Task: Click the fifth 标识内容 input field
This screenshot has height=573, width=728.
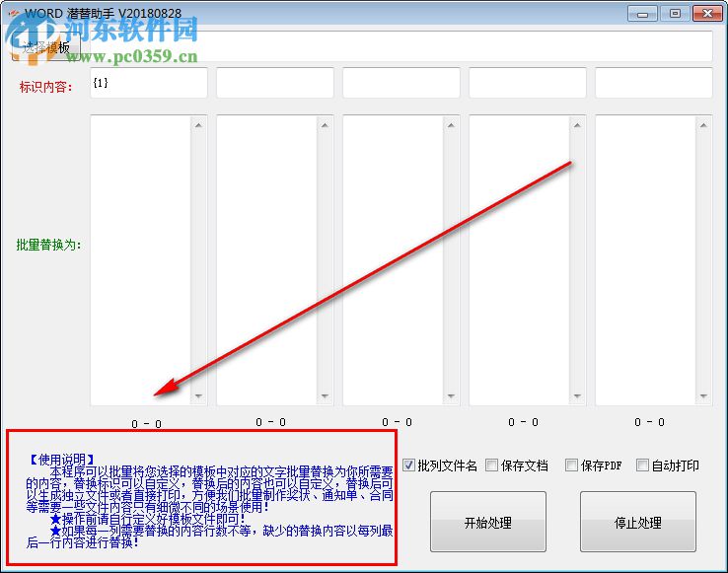Action: pos(654,83)
